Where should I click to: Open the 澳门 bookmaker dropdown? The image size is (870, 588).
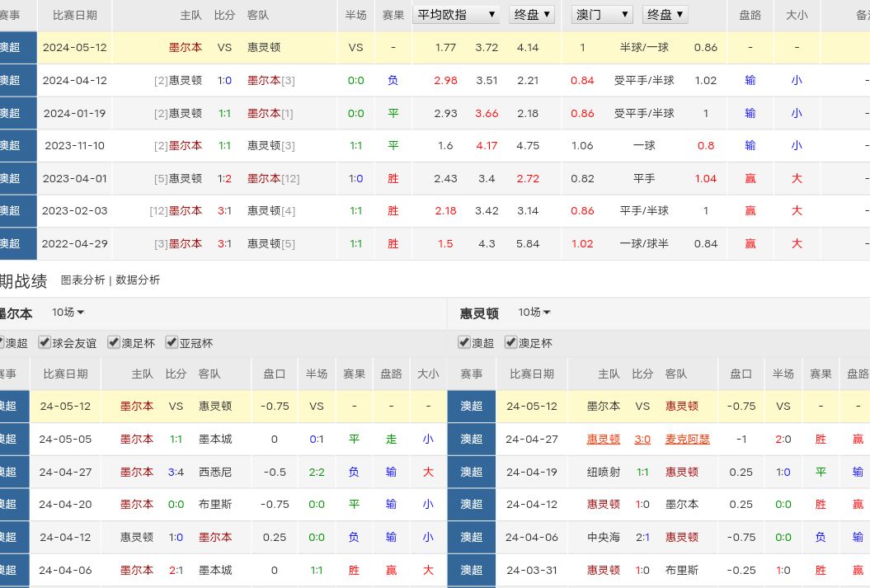602,15
